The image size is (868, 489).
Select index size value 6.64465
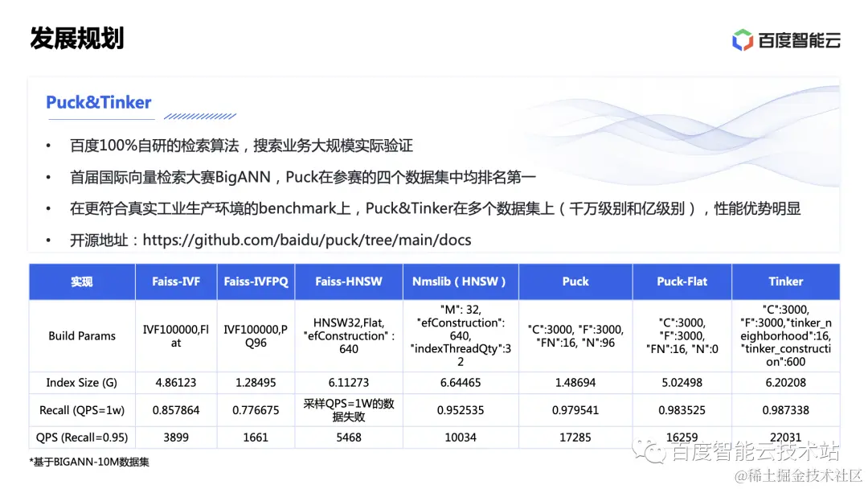[461, 383]
